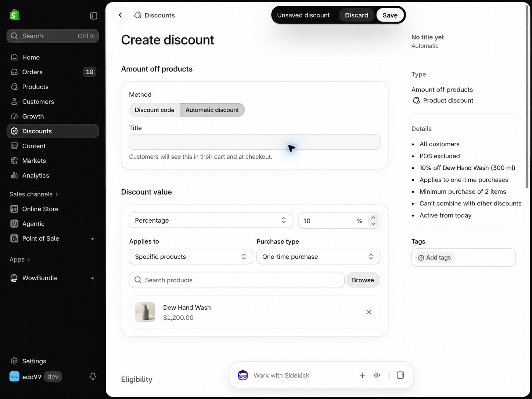Open Content in the sidebar
532x399 pixels.
pyautogui.click(x=53, y=146)
